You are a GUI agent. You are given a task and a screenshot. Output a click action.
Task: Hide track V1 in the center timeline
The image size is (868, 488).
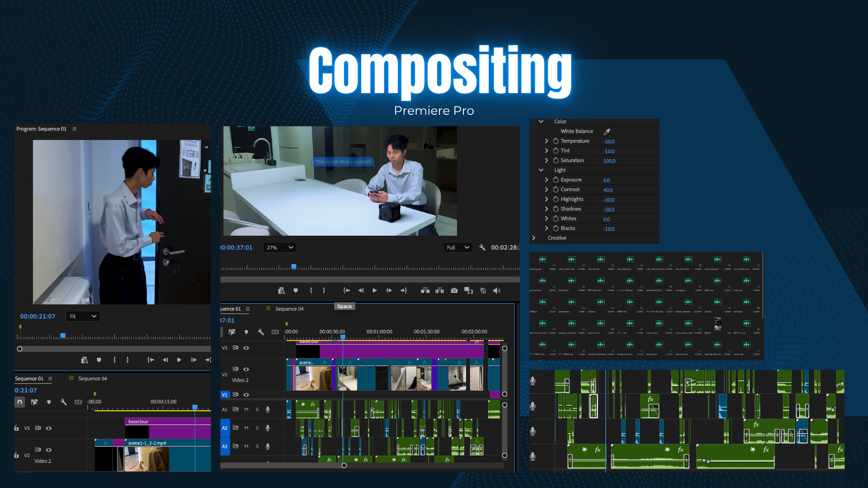tap(246, 395)
